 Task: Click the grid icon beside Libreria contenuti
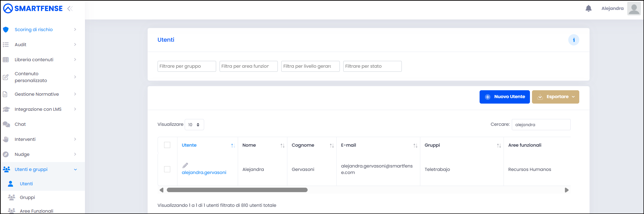point(6,60)
